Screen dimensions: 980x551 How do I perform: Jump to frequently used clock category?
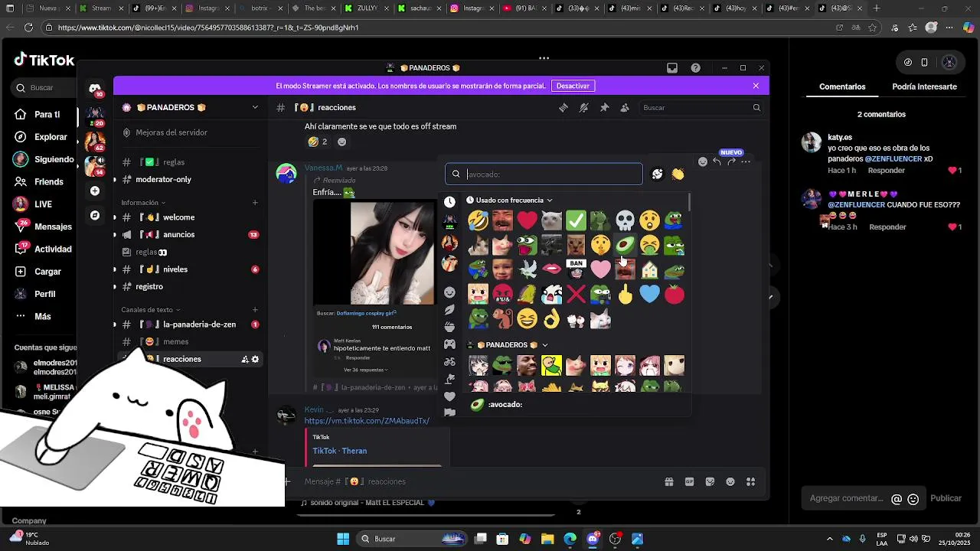coord(449,201)
